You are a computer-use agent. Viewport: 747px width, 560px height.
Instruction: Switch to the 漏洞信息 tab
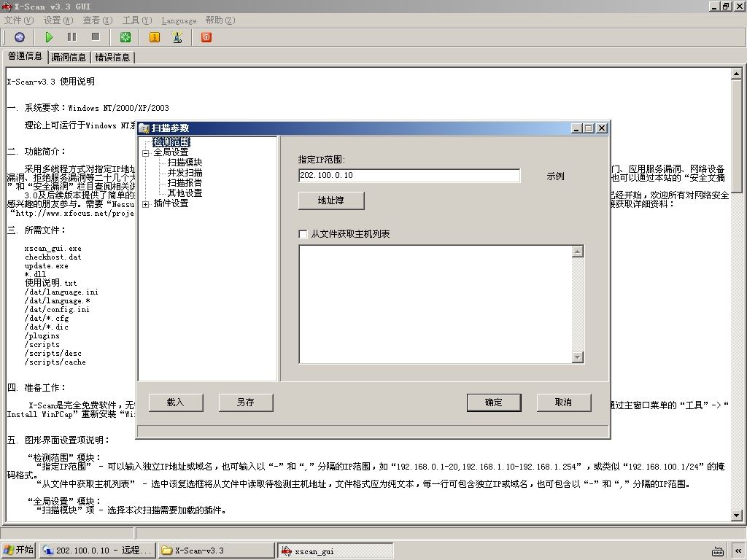69,57
